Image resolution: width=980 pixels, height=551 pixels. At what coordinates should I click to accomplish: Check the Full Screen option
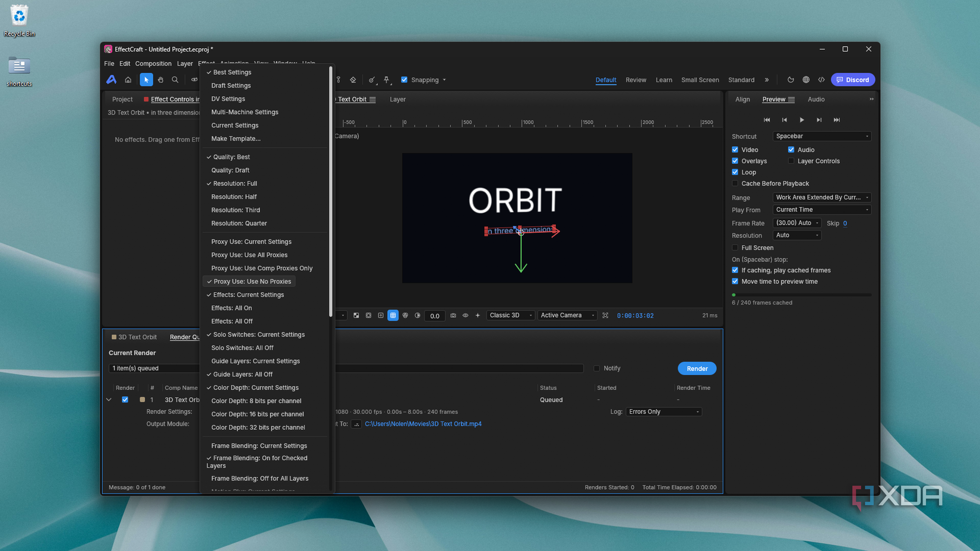point(735,248)
